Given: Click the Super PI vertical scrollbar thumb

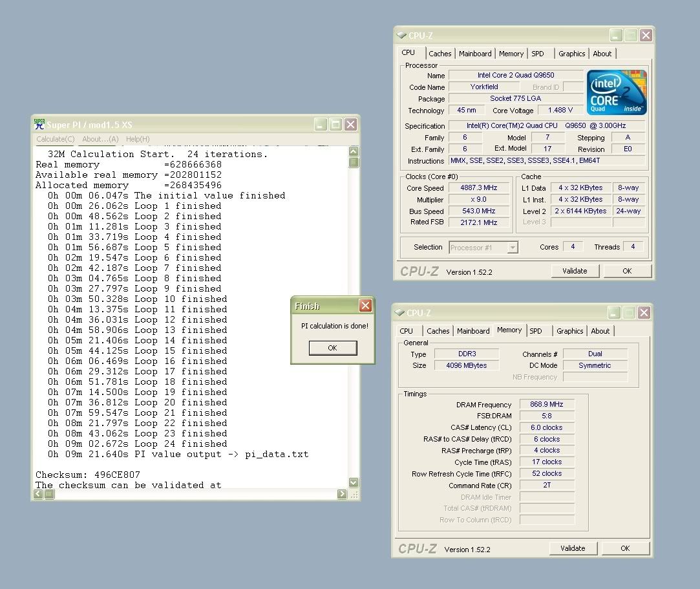Looking at the screenshot, I should click(354, 162).
